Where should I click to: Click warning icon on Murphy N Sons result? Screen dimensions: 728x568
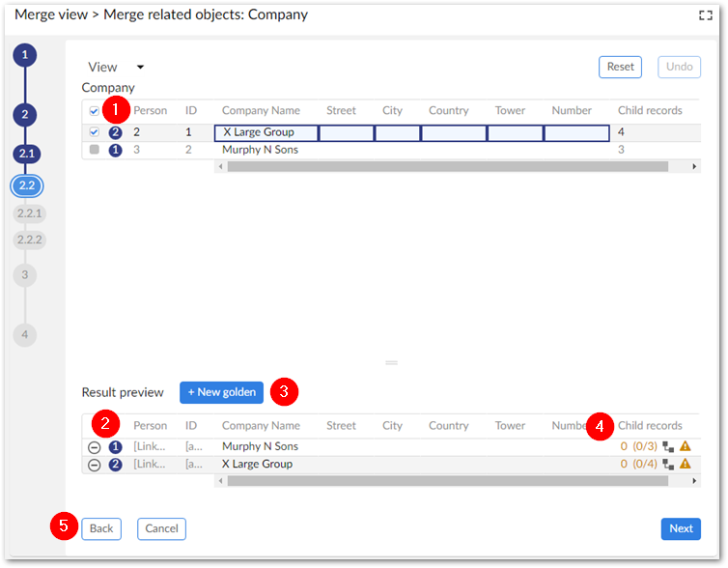[x=686, y=446]
